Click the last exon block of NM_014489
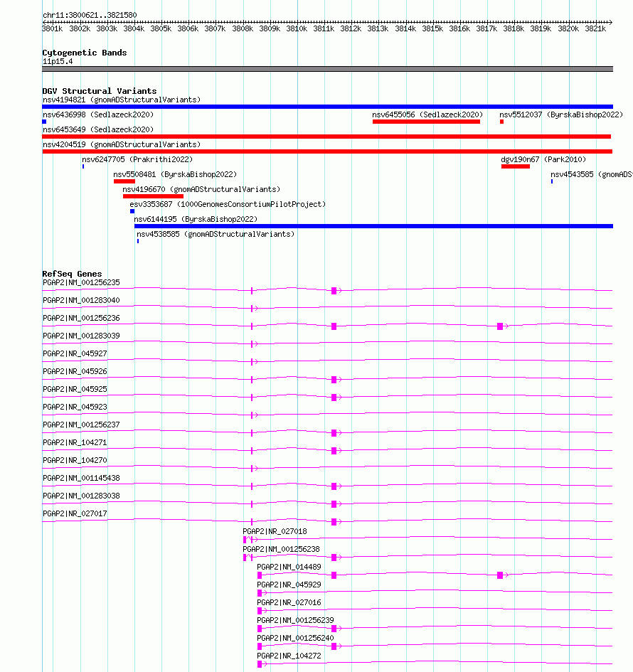633x672 pixels. click(500, 575)
